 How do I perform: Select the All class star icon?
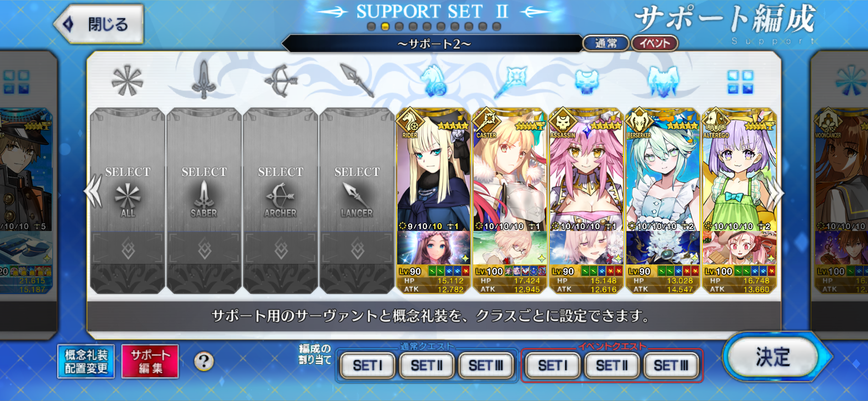click(127, 80)
